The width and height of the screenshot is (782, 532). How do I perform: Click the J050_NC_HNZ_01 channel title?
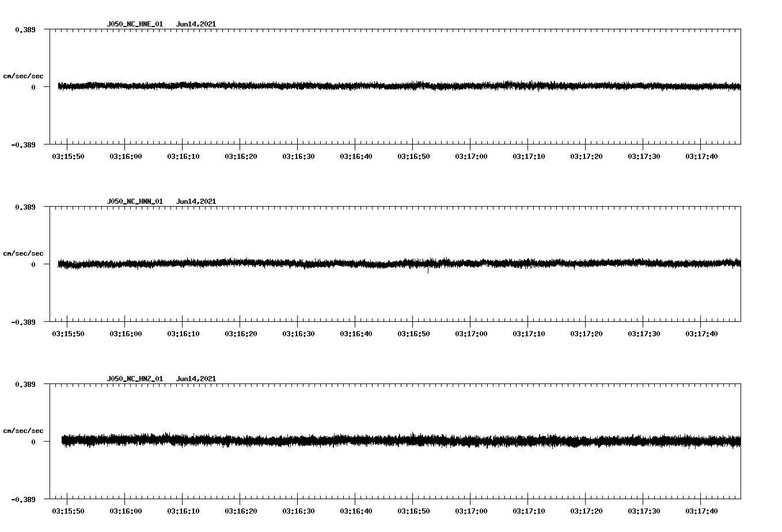pyautogui.click(x=135, y=379)
